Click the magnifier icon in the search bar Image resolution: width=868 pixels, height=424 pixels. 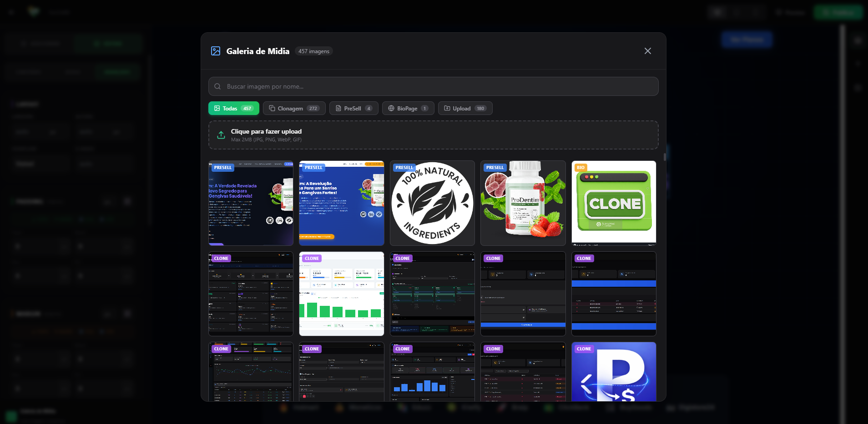(x=217, y=86)
